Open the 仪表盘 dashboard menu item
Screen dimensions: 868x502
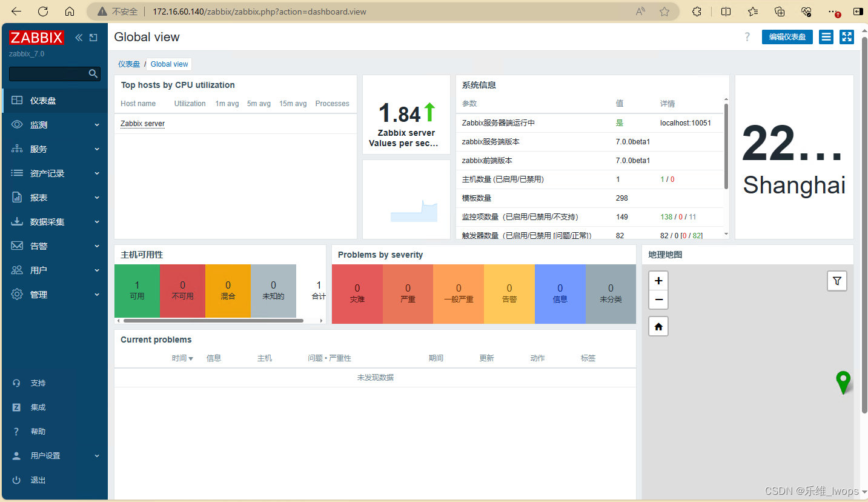pyautogui.click(x=55, y=101)
